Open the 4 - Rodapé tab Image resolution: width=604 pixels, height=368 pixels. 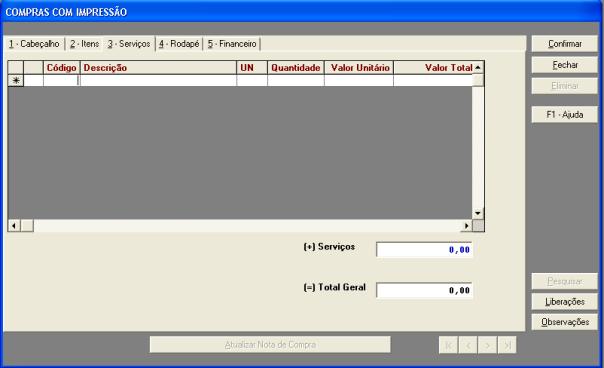click(179, 44)
